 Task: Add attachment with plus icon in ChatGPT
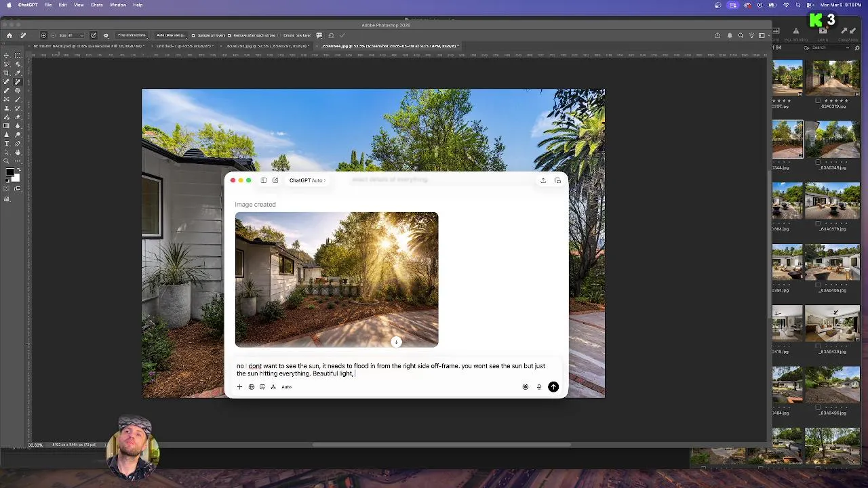tap(239, 387)
